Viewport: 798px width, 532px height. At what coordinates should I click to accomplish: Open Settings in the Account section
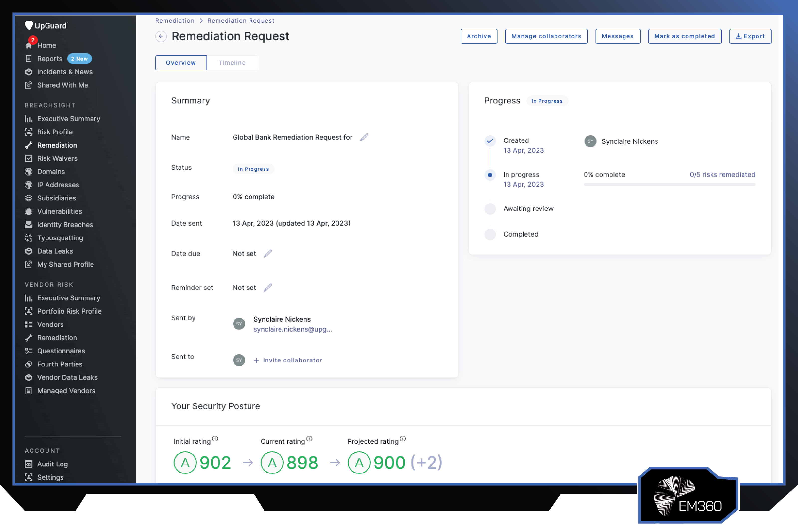[x=50, y=477]
